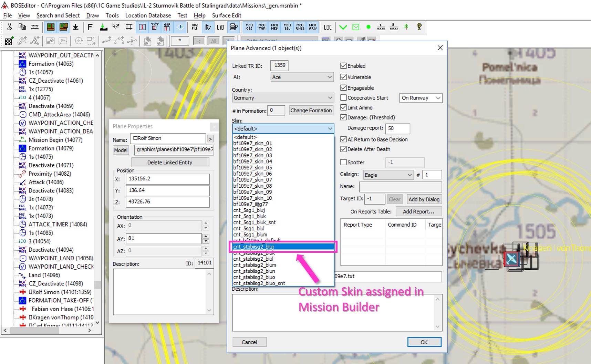Image resolution: width=591 pixels, height=364 pixels.
Task: Click the yellow question mark help icon
Action: [419, 27]
